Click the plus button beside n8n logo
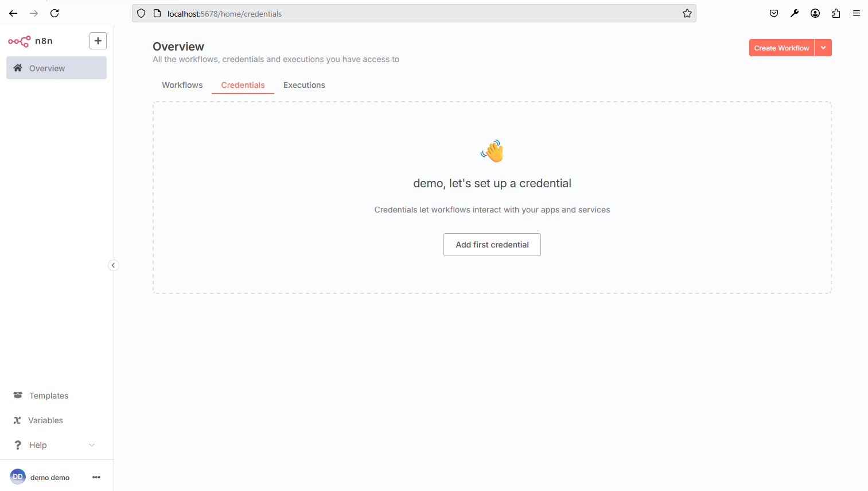Viewport: 868px width, 491px height. click(98, 41)
